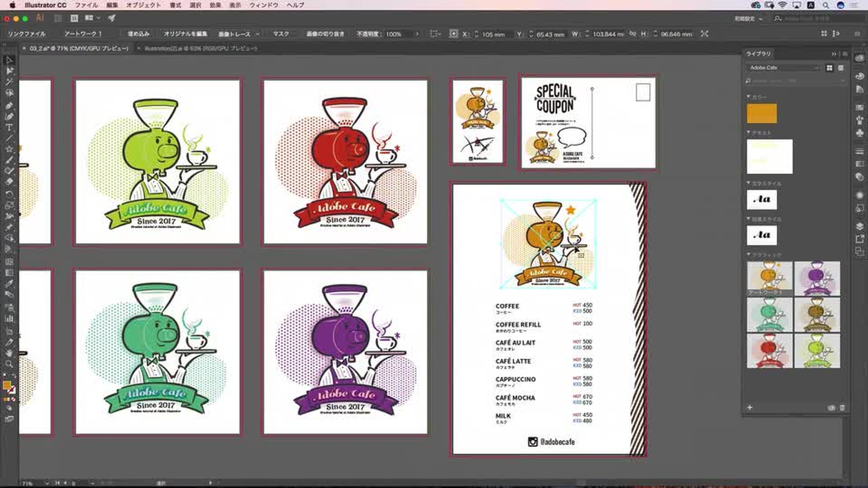The image size is (868, 488).
Task: Expand the 画像トレース options arrow
Action: [x=257, y=34]
